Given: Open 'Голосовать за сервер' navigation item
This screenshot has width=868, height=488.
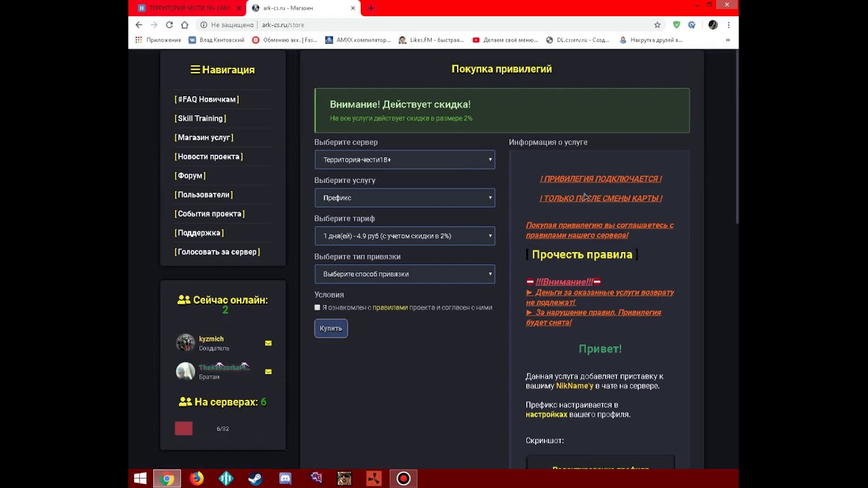Looking at the screenshot, I should pos(217,251).
